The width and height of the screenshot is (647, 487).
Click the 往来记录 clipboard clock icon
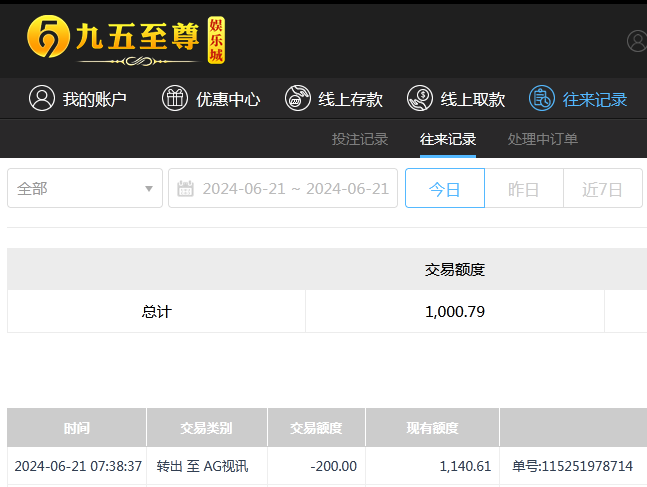click(542, 98)
